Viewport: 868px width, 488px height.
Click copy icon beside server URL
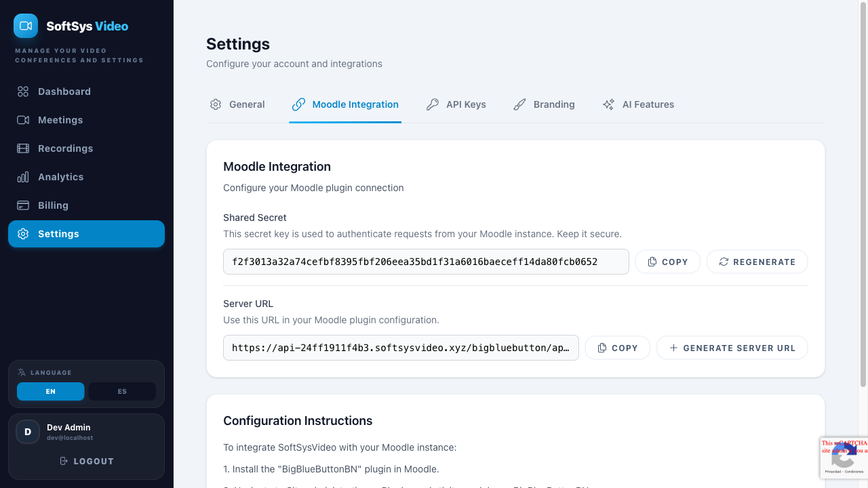tap(602, 348)
